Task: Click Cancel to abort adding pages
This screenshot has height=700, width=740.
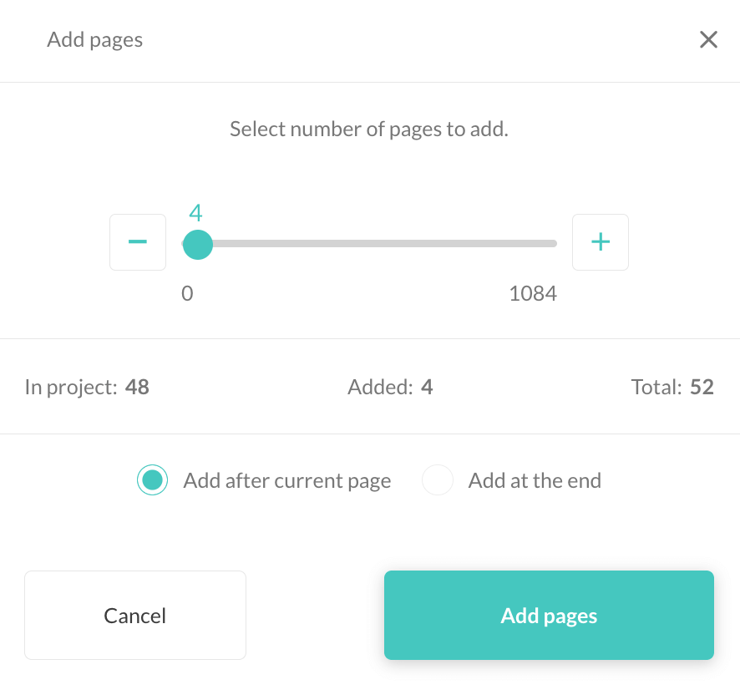Action: (x=134, y=615)
